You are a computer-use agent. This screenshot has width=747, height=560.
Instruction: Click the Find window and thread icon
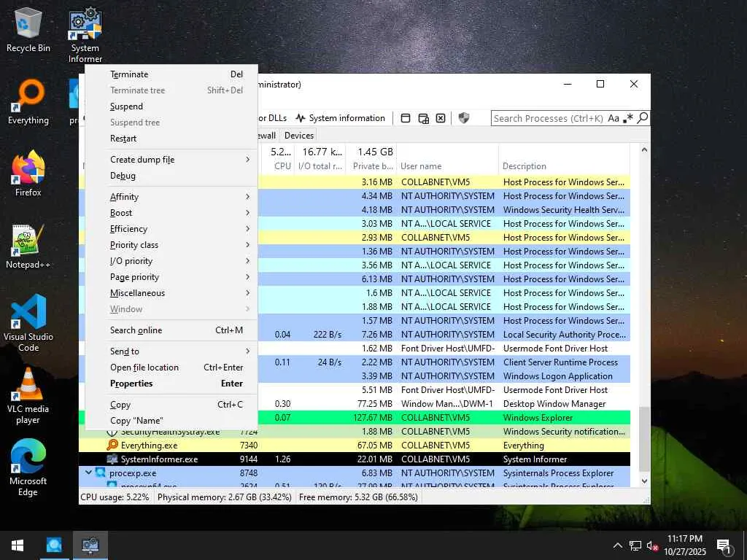pos(423,118)
